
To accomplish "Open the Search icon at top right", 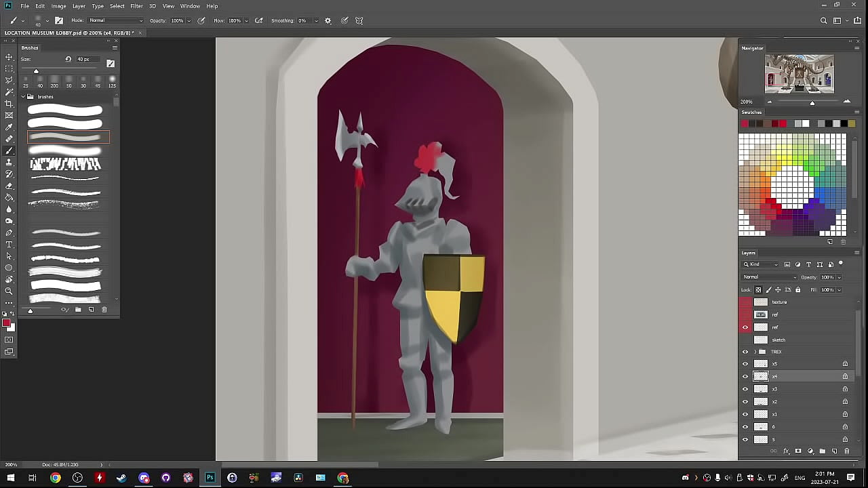I will click(824, 20).
